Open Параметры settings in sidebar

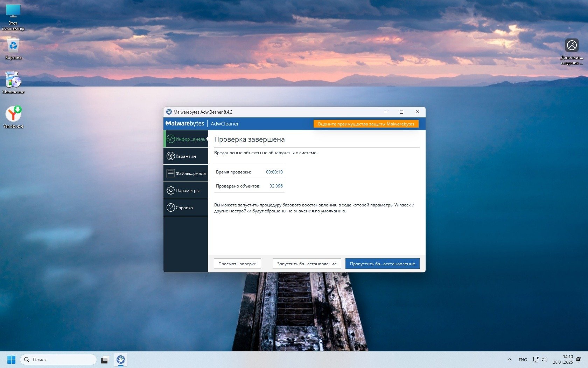[185, 190]
